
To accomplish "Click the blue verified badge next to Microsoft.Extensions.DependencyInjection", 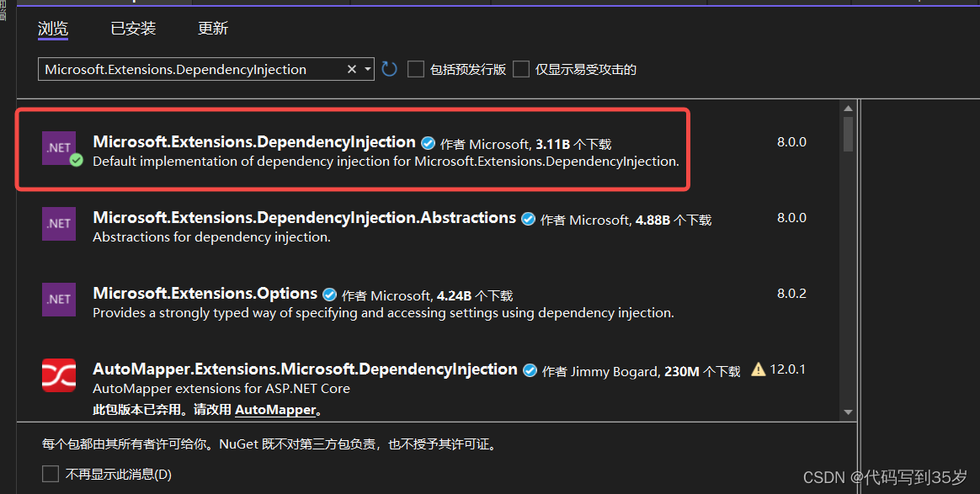I will click(x=429, y=141).
